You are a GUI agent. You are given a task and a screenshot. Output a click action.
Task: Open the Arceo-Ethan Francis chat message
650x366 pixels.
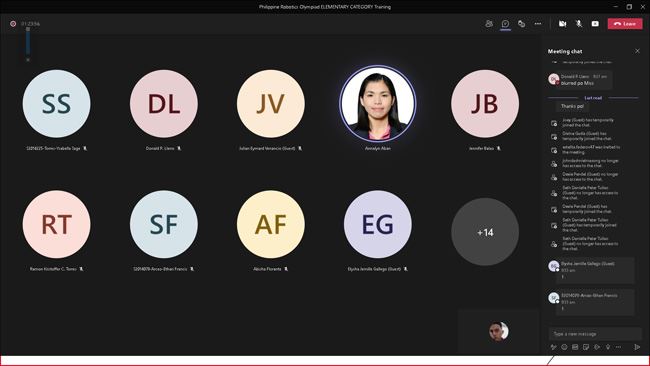tap(595, 302)
